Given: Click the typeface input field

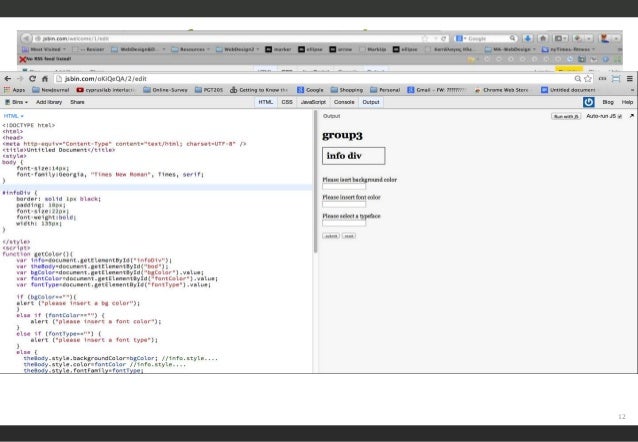Looking at the screenshot, I should click(x=344, y=222).
